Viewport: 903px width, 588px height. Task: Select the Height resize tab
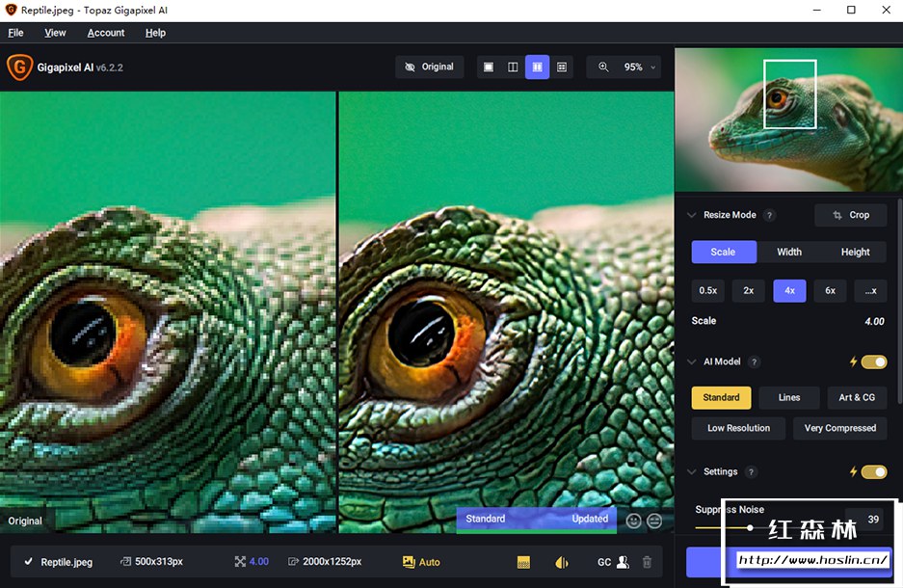855,252
